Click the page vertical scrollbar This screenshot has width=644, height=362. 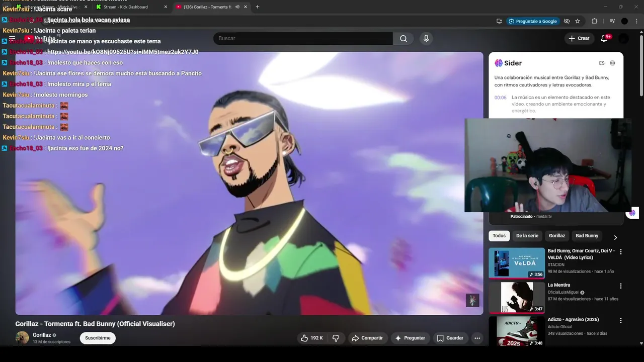pyautogui.click(x=640, y=65)
